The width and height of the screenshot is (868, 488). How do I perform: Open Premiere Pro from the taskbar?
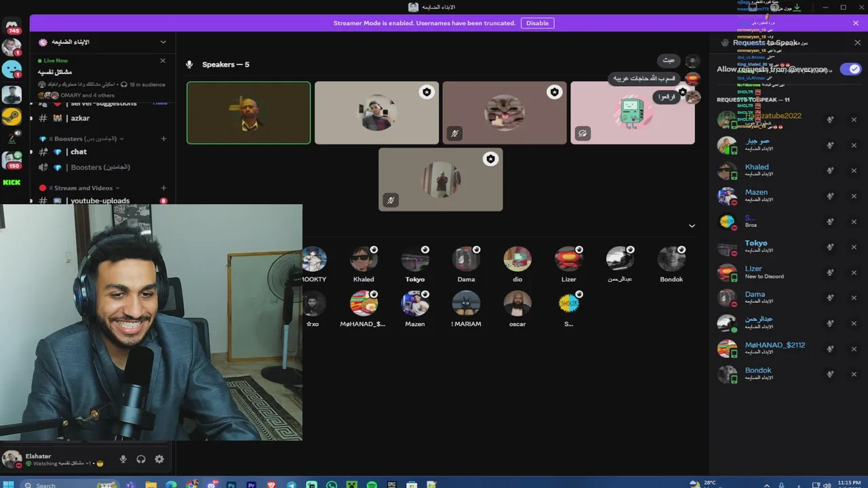[x=252, y=485]
